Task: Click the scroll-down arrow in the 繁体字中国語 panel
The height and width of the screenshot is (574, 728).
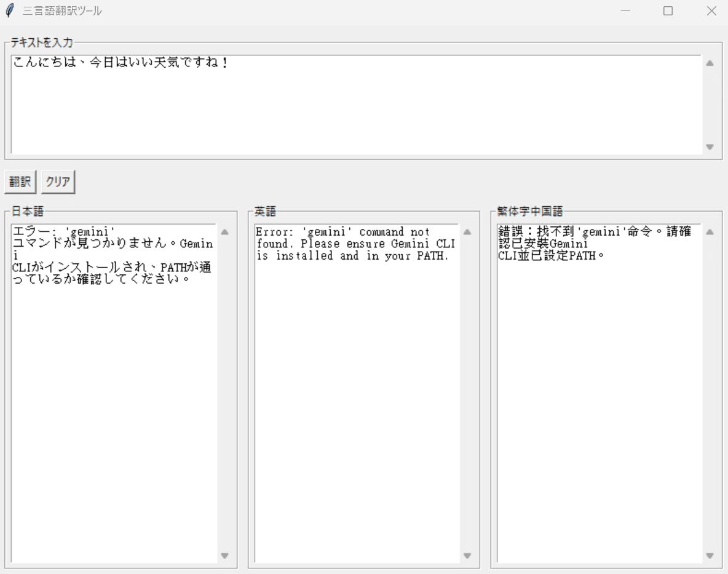Action: pyautogui.click(x=710, y=556)
